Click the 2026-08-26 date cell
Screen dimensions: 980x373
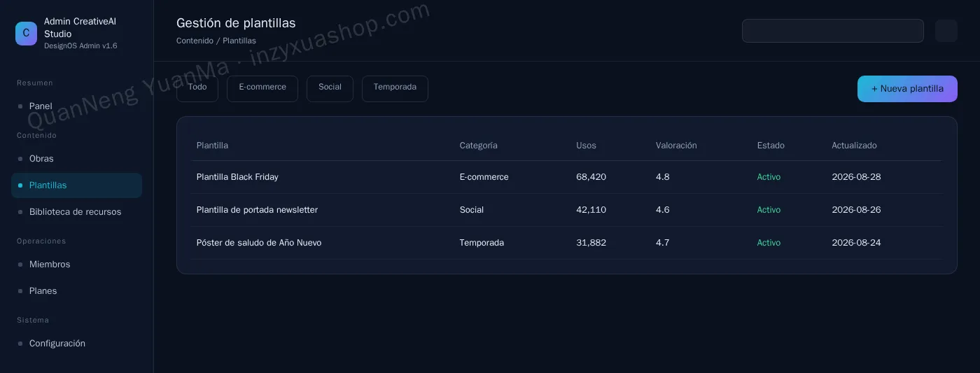[x=856, y=210]
